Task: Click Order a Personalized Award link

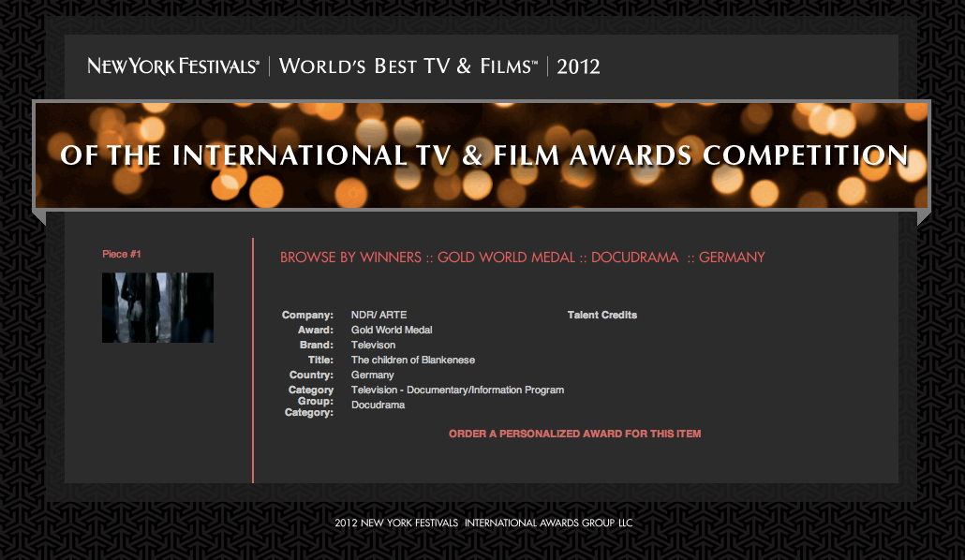Action: click(574, 434)
